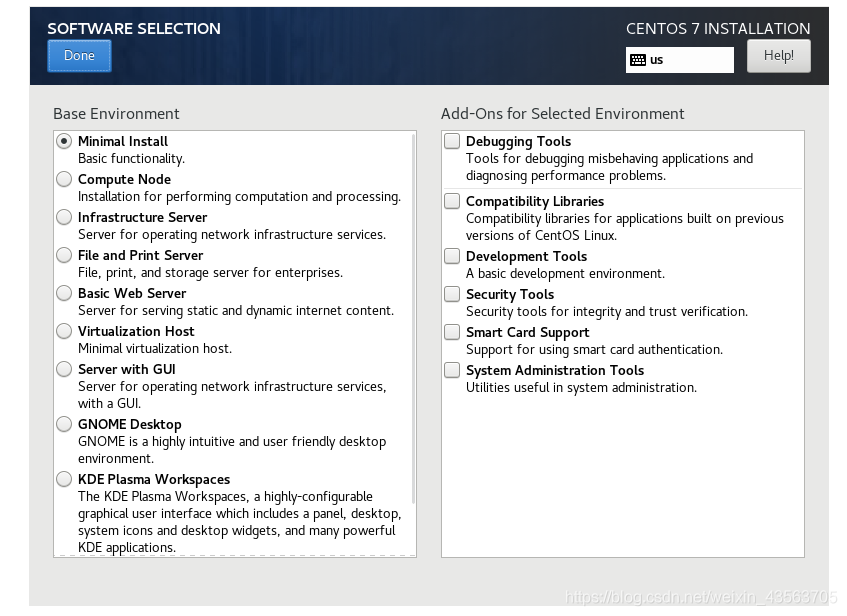Enable the Security Tools checkbox
The height and width of the screenshot is (616, 847).
452,294
